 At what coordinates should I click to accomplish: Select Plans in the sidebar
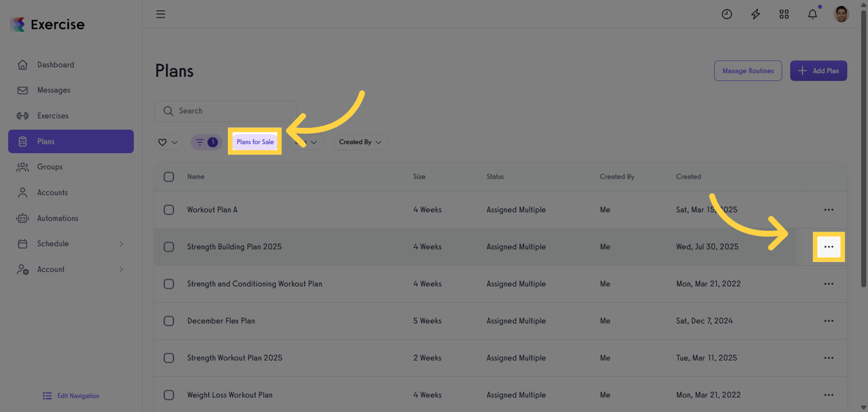click(71, 141)
